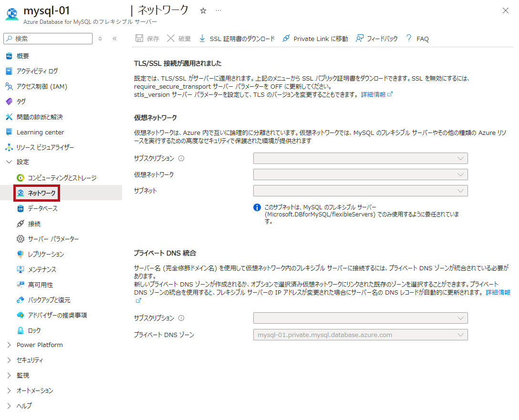Open the サブネット dropdown
This screenshot has height=420, width=519.
360,191
